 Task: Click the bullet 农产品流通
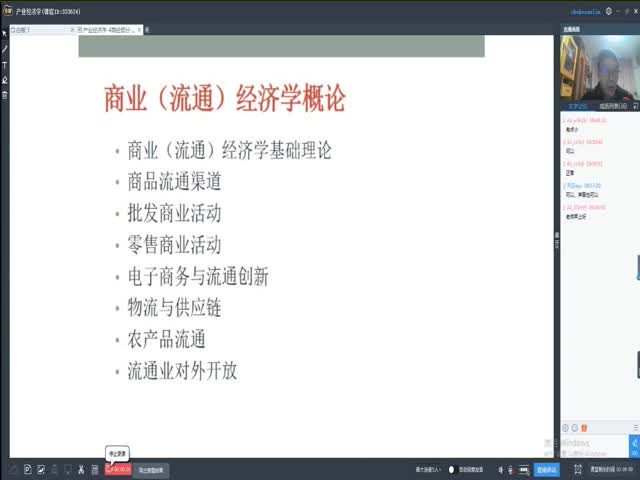click(x=167, y=339)
